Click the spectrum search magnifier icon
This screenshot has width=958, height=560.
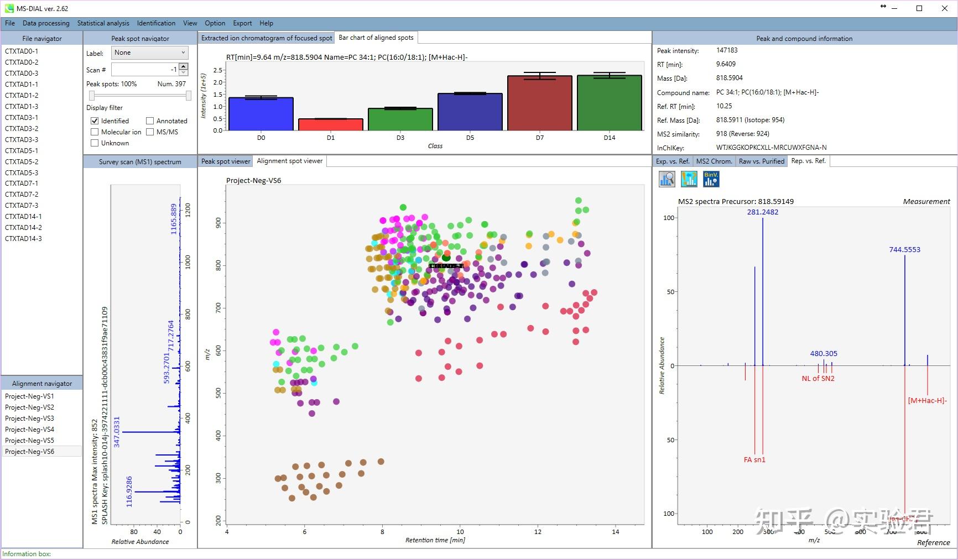667,179
